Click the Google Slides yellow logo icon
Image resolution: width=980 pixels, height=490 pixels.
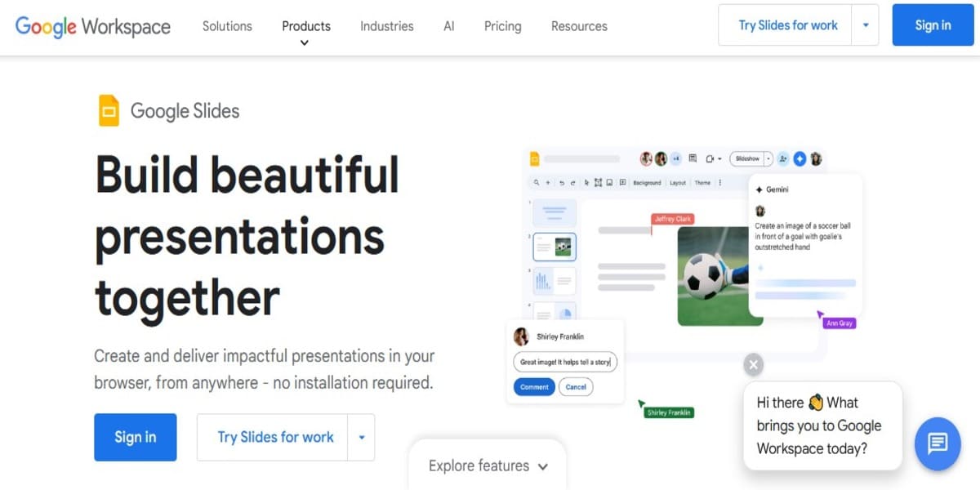click(x=111, y=110)
